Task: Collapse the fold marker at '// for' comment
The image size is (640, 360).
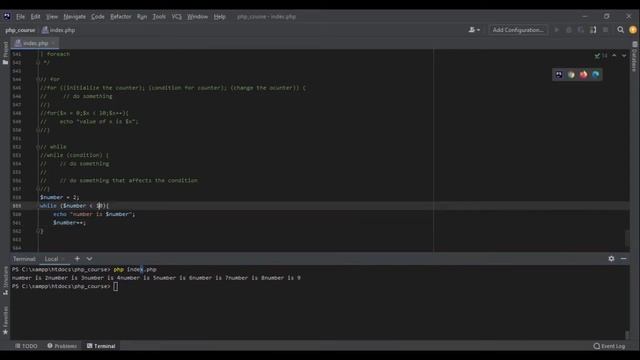Action: 38,79
